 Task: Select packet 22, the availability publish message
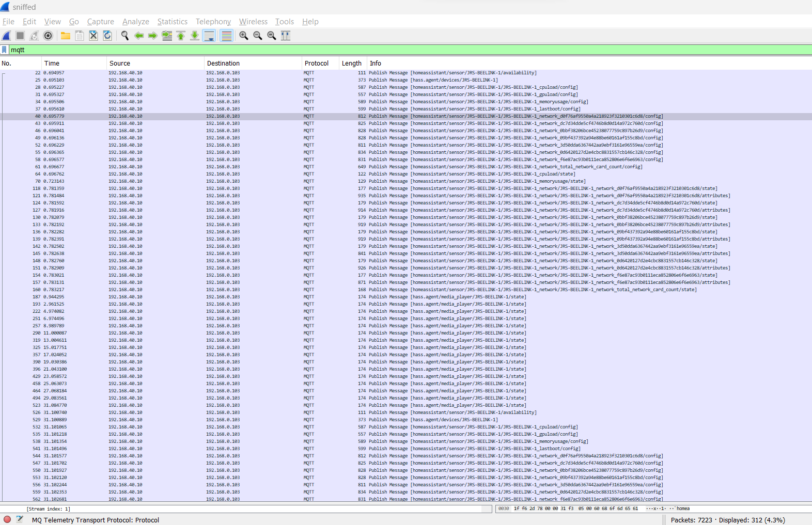(406, 73)
